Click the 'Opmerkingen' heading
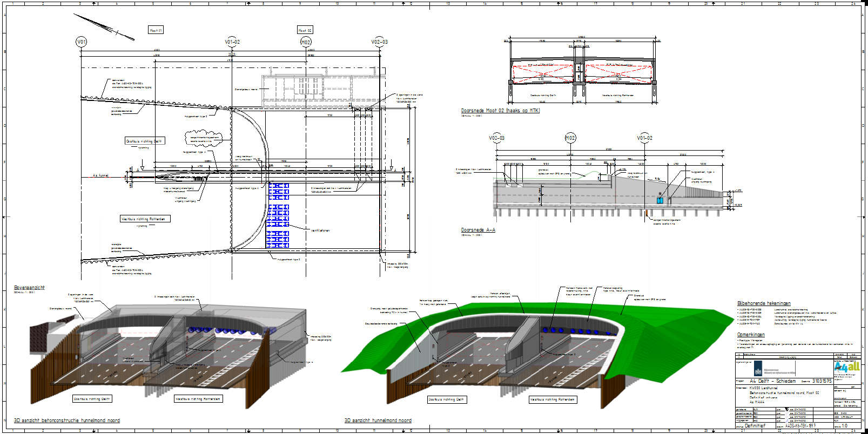Screen dimensions: 868x434 pyautogui.click(x=751, y=335)
